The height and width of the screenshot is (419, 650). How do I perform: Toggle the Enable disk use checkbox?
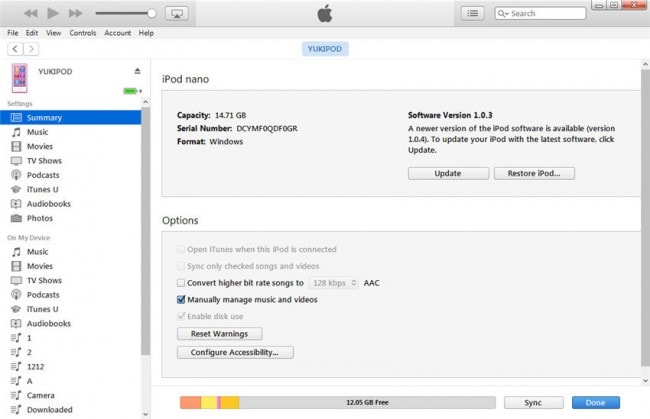tap(181, 316)
